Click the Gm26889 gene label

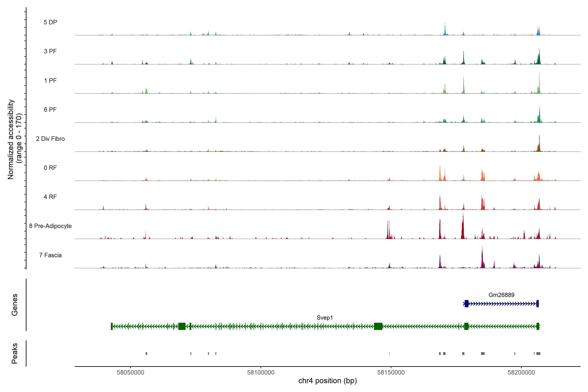501,295
